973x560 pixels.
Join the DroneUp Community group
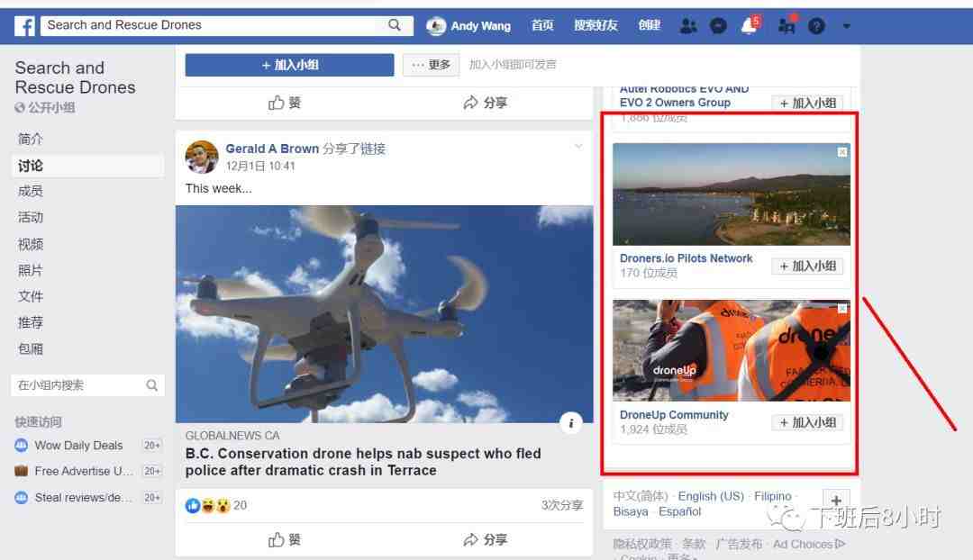pos(807,422)
